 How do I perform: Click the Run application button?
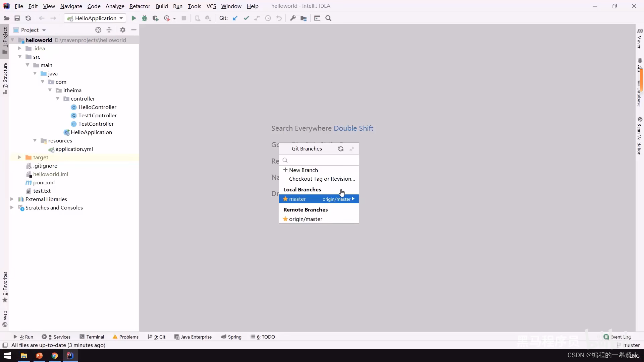[133, 18]
